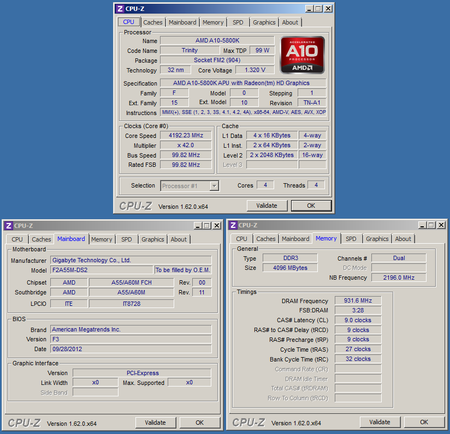The height and width of the screenshot is (434, 450).
Task: Open Graphics tab in top CPU window
Action: point(264,22)
